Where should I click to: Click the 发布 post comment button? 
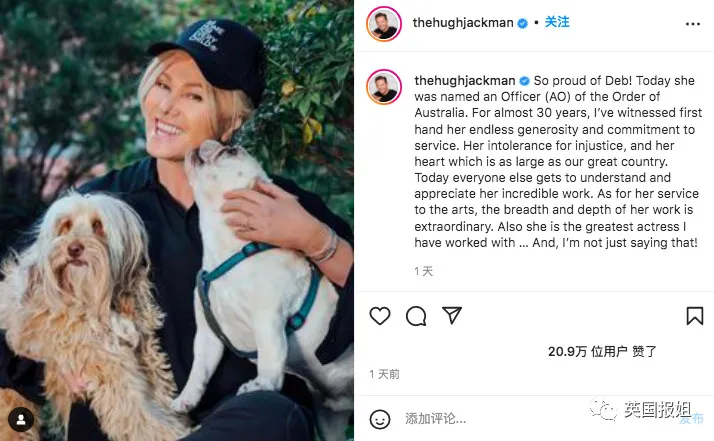click(x=692, y=419)
